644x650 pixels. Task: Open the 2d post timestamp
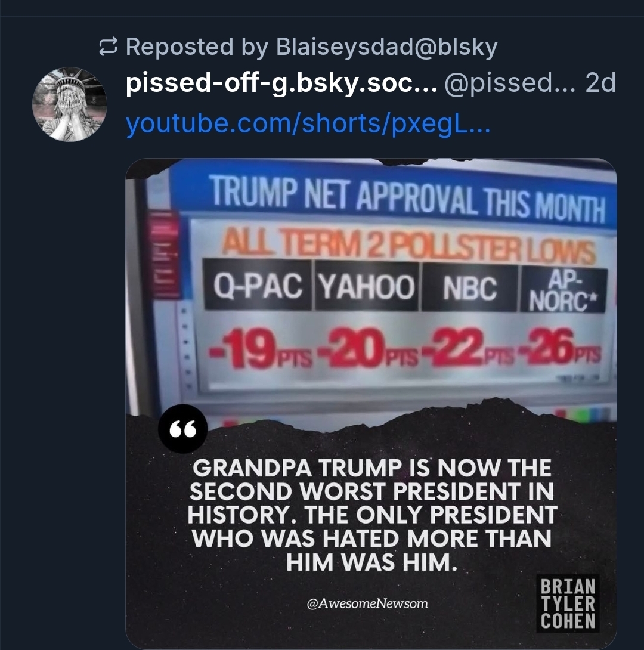click(600, 82)
